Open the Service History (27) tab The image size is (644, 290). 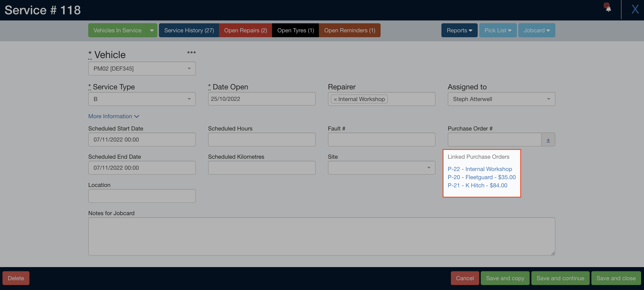[x=189, y=30]
